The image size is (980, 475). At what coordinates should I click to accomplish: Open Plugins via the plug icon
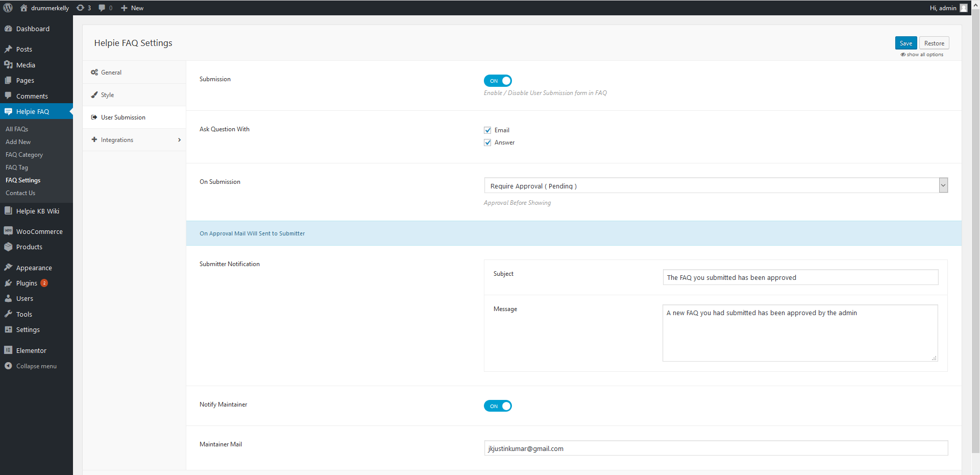tap(8, 283)
